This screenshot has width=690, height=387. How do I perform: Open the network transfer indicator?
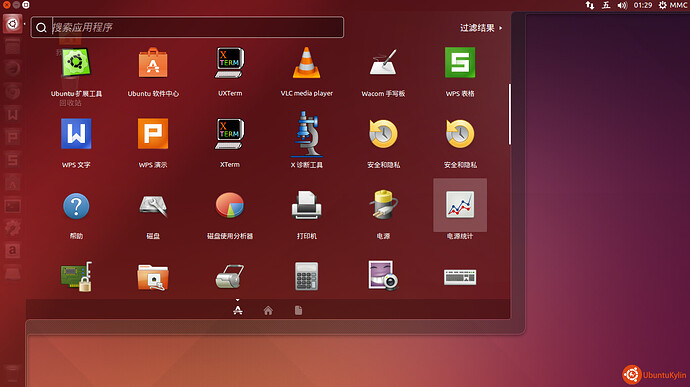[590, 5]
